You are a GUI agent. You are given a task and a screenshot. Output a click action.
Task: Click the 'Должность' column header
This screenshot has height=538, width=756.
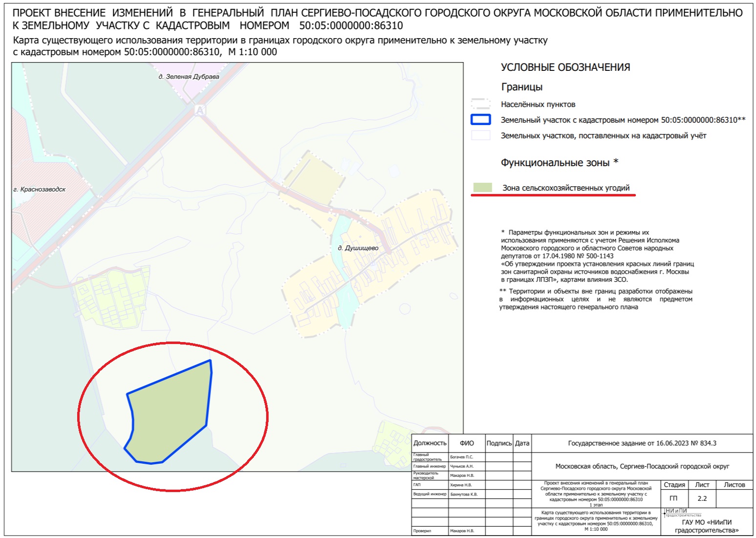tap(430, 443)
